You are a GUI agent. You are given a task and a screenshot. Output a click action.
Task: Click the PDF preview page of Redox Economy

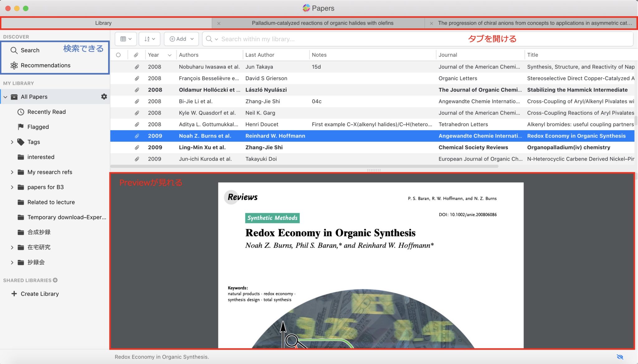(371, 265)
